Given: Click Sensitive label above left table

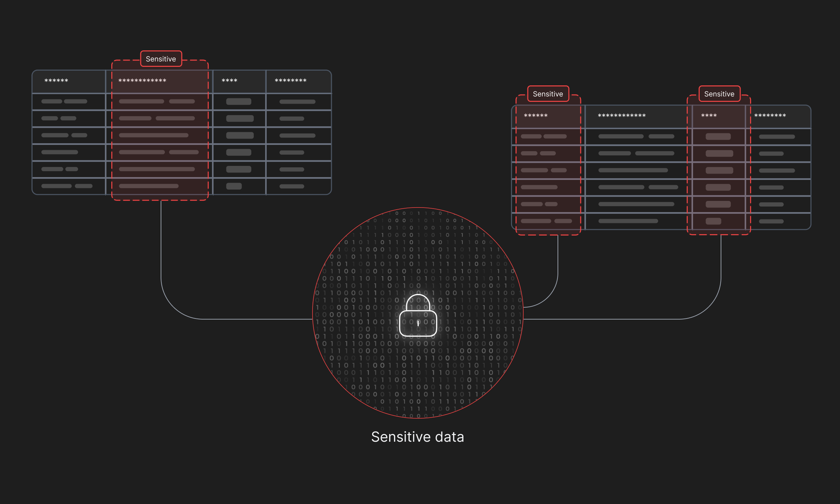Looking at the screenshot, I should pos(161,59).
